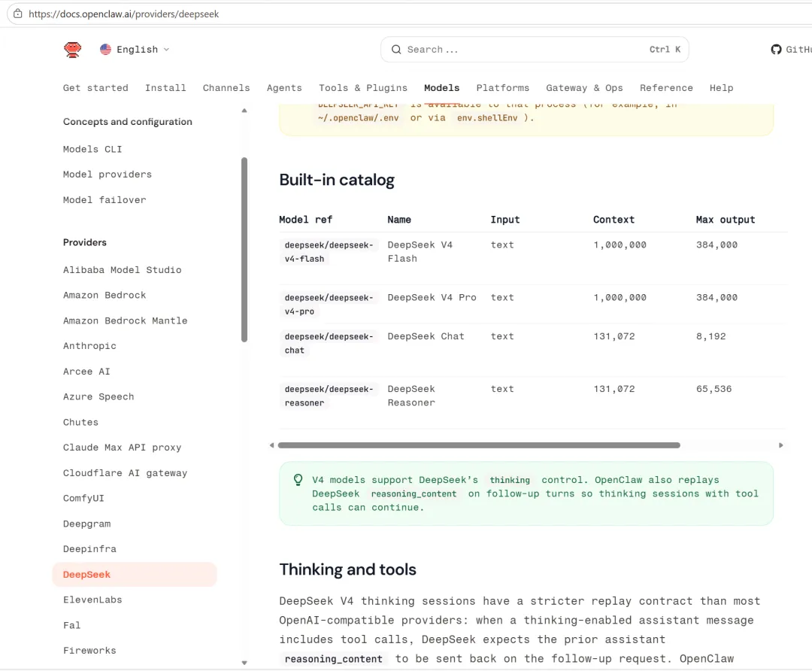Click the US flag language icon

pyautogui.click(x=106, y=49)
